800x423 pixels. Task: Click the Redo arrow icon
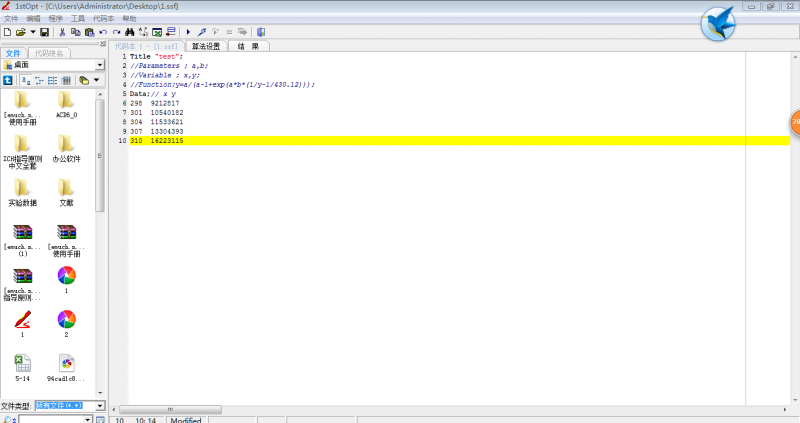[116, 32]
